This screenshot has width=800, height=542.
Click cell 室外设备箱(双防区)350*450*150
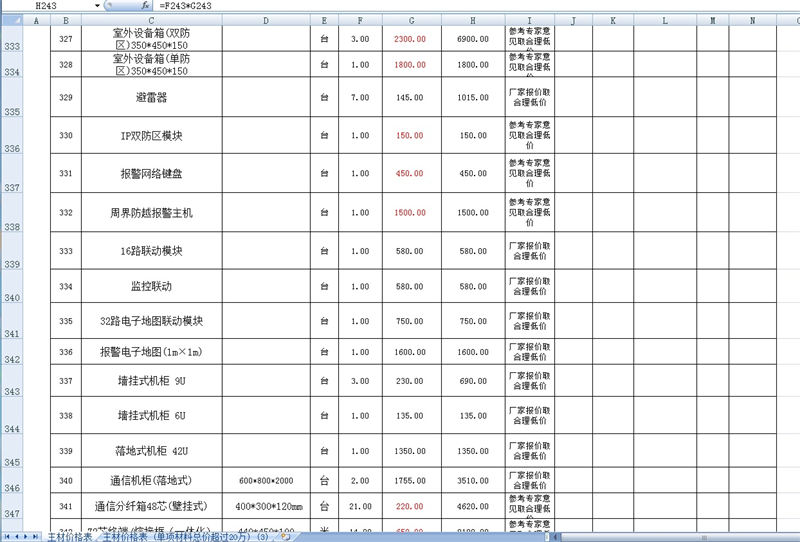(152, 39)
